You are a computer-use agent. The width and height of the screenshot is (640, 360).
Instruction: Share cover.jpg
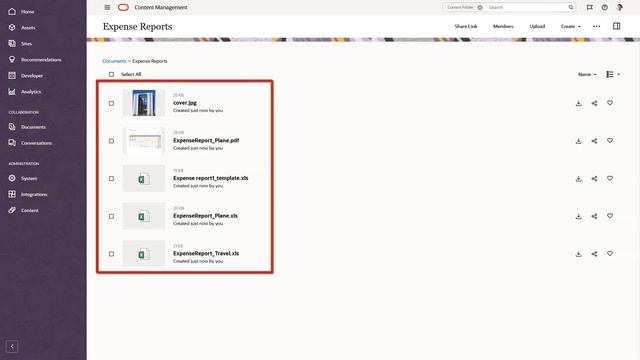pos(594,103)
